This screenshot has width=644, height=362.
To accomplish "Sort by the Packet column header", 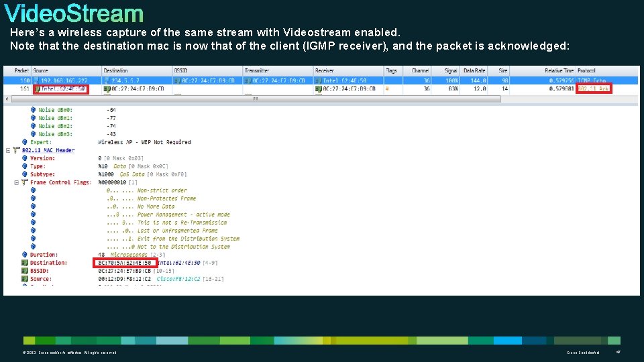I will tap(21, 70).
